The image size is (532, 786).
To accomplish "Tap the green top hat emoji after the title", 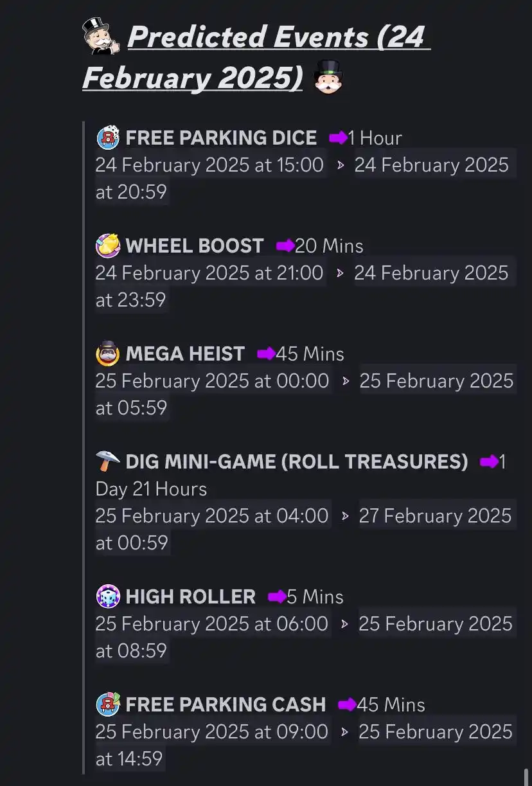I will 328,76.
